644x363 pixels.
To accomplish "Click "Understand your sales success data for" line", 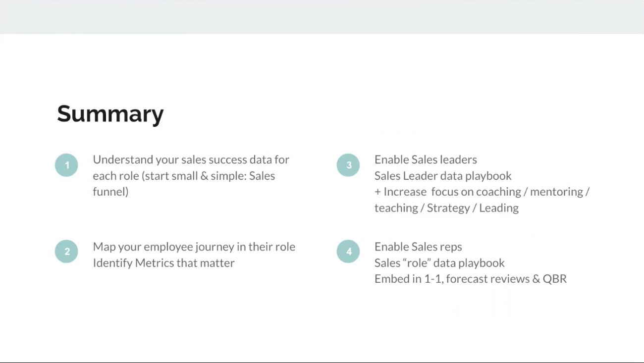I will pos(191,159).
